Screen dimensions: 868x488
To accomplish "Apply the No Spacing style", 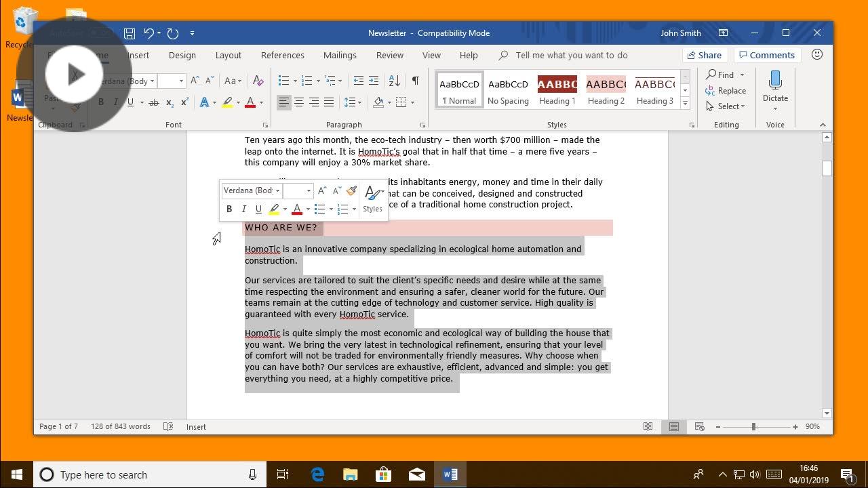I will pyautogui.click(x=508, y=90).
